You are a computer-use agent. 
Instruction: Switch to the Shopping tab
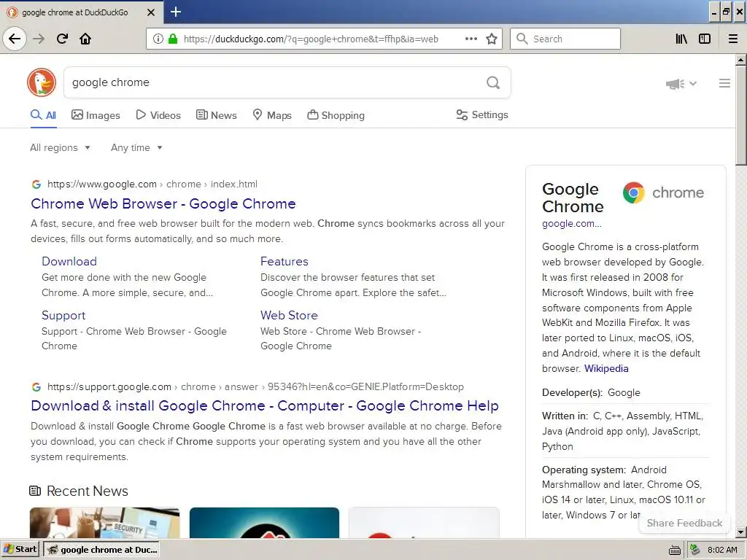click(336, 115)
